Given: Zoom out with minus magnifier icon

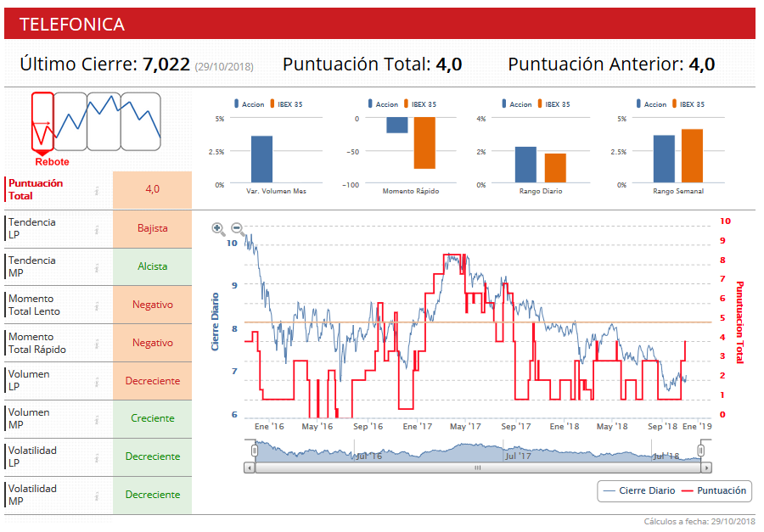Looking at the screenshot, I should [238, 228].
